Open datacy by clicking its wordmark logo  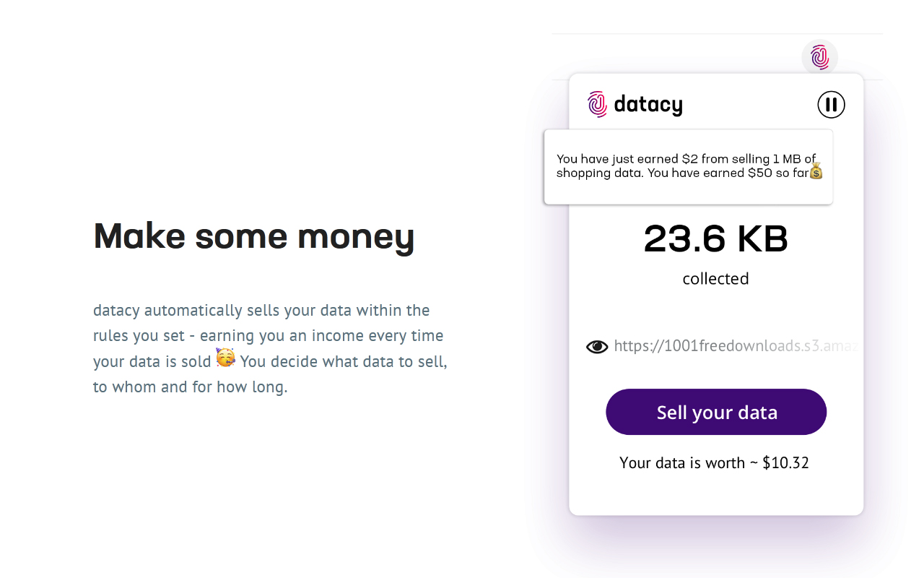[648, 104]
